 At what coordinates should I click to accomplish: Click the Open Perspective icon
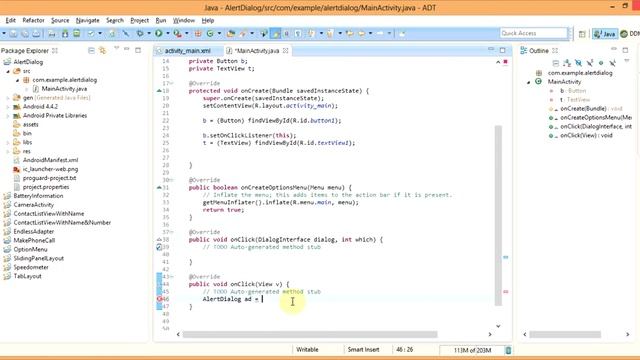coord(582,34)
